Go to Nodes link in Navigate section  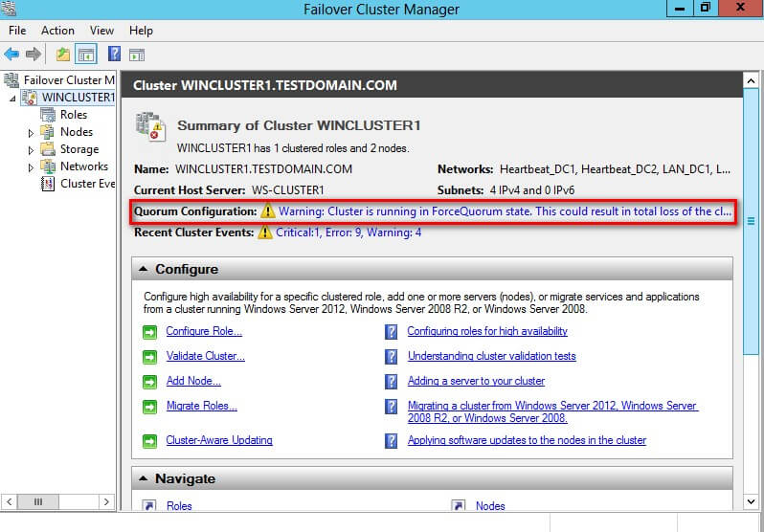pos(490,506)
